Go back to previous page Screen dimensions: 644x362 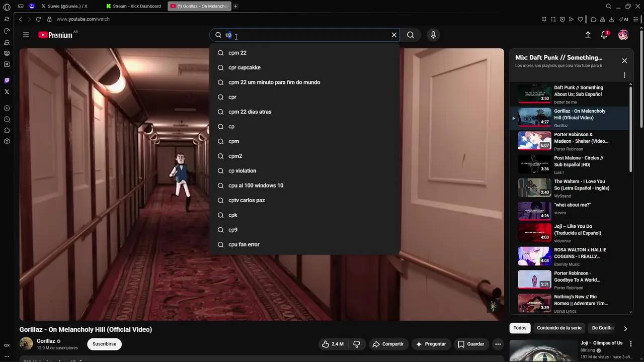pos(20,19)
